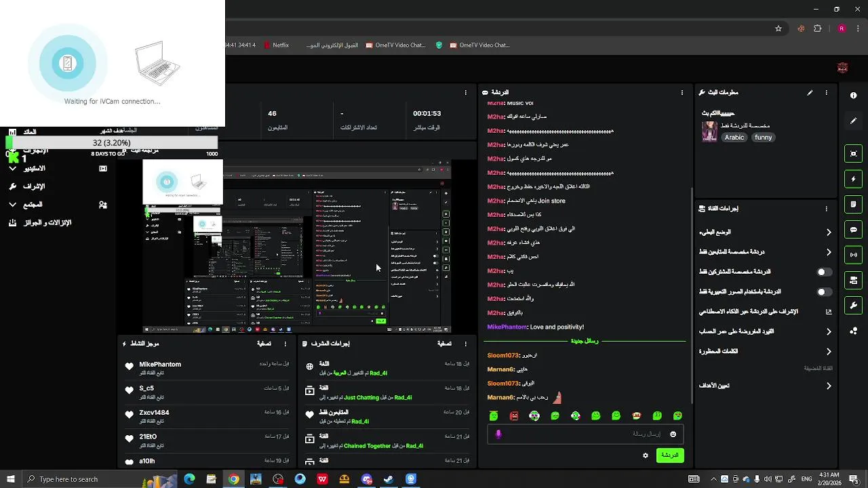The height and width of the screenshot is (488, 868).
Task: Open the notification center in system tray
Action: pos(854,479)
